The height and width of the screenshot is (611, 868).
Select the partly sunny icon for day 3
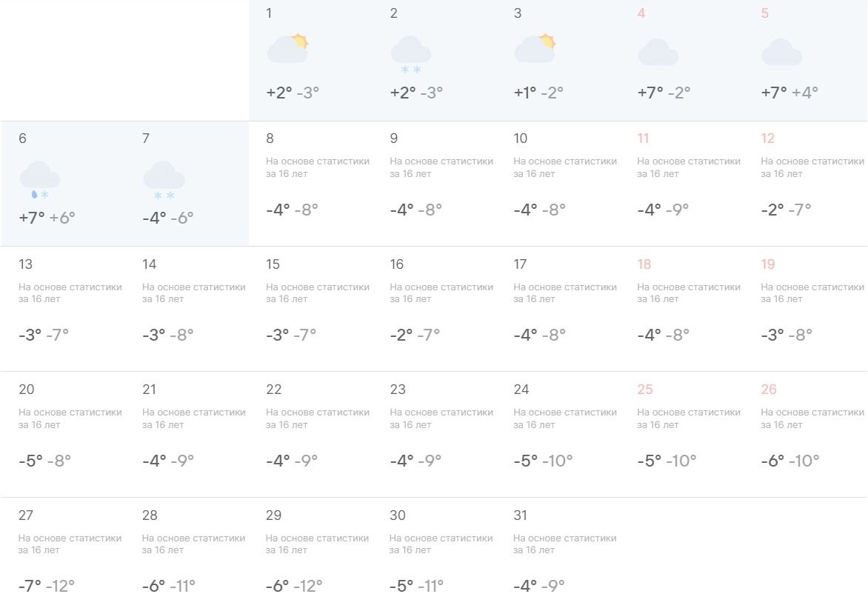pos(535,49)
